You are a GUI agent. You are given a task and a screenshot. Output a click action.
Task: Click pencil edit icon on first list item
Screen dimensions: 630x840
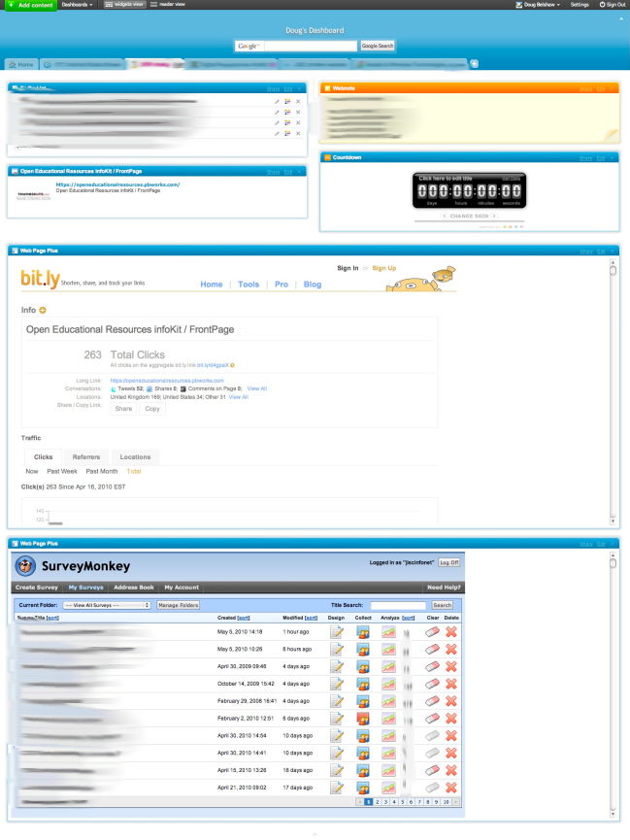tap(277, 101)
